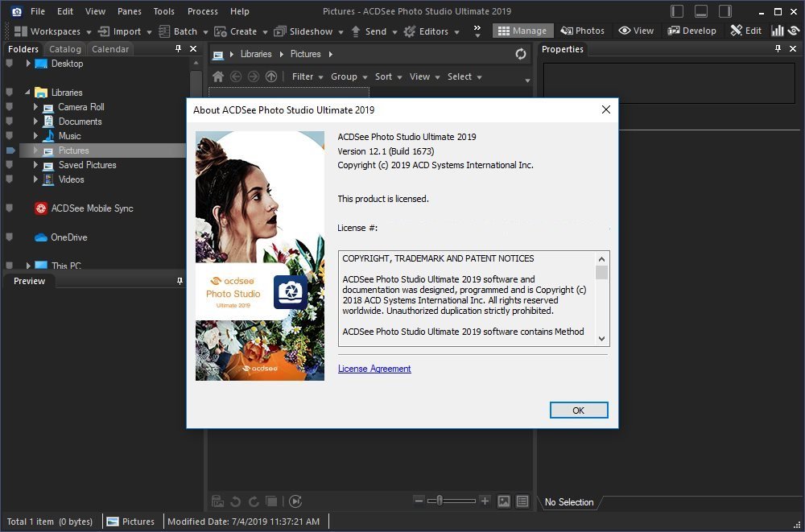Screen dimensions: 805x532
Task: Toggle the Easy-Select marker next to Documents
Action: [x=10, y=122]
